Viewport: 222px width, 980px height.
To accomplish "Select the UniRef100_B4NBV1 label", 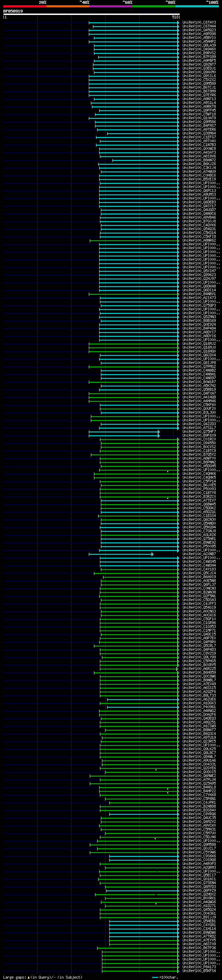I will (x=199, y=294).
